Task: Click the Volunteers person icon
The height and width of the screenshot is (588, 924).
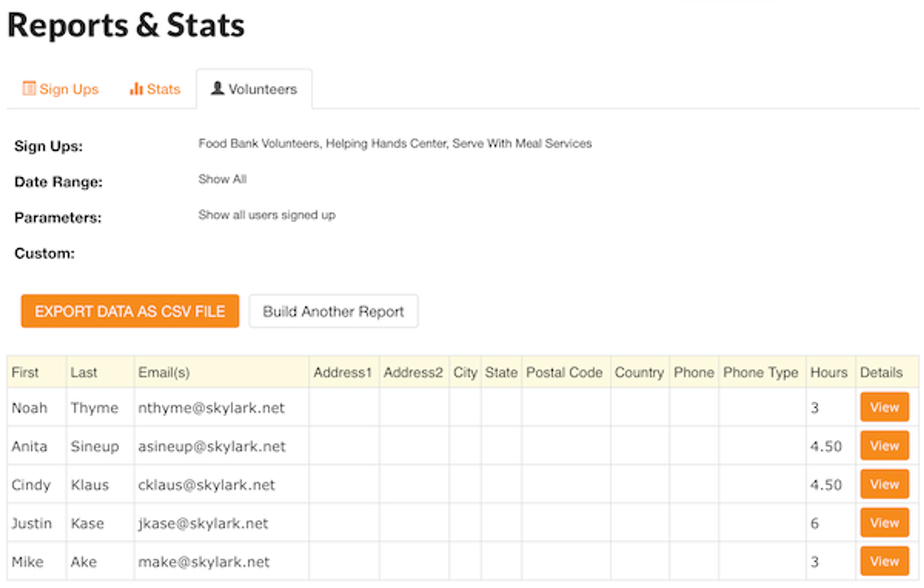Action: click(217, 88)
